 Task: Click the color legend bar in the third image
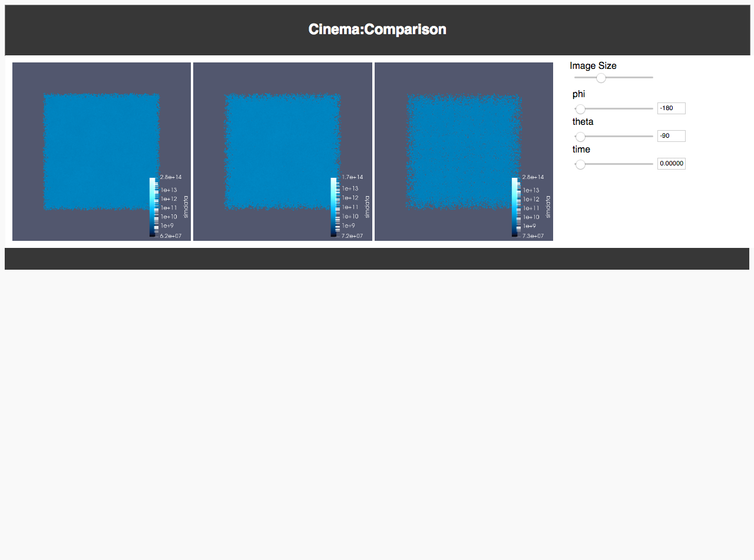[515, 207]
